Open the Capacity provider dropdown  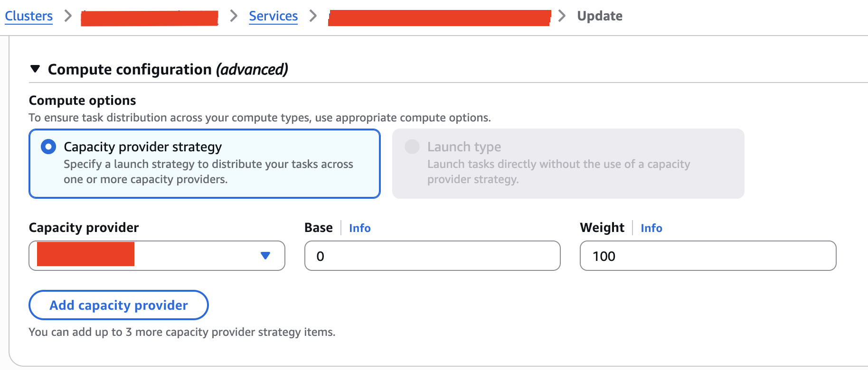click(x=157, y=256)
